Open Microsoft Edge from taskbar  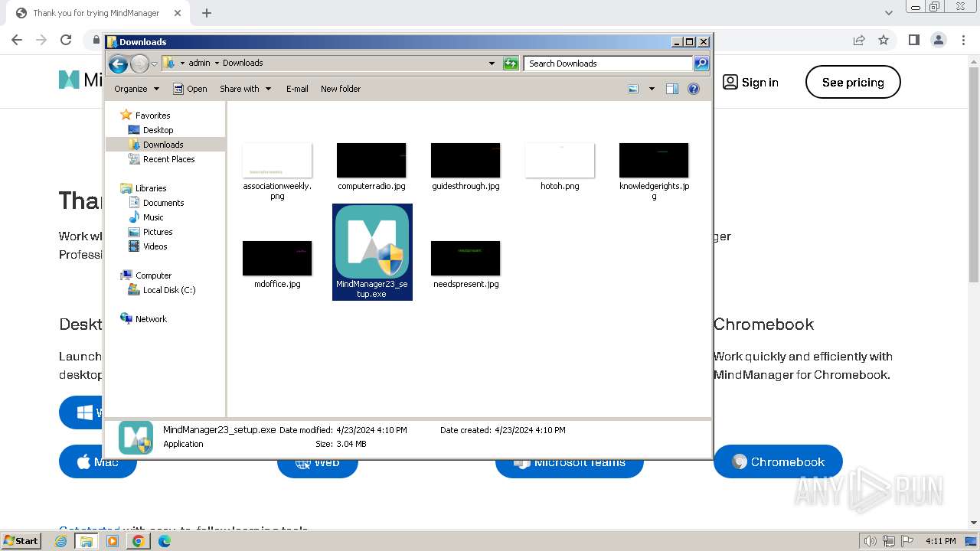pyautogui.click(x=164, y=541)
